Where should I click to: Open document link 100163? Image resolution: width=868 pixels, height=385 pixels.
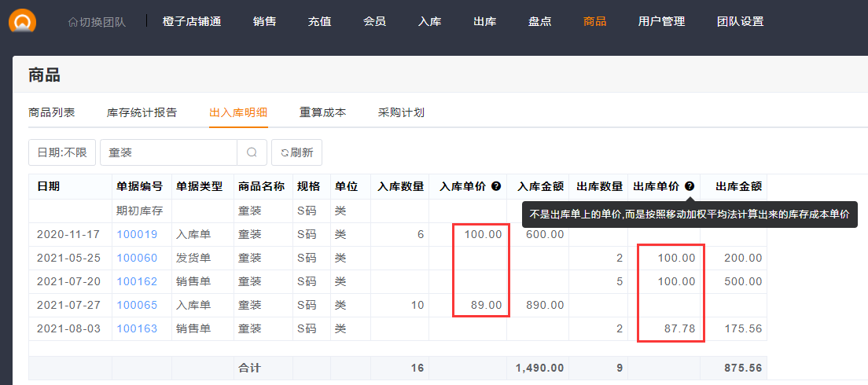137,328
